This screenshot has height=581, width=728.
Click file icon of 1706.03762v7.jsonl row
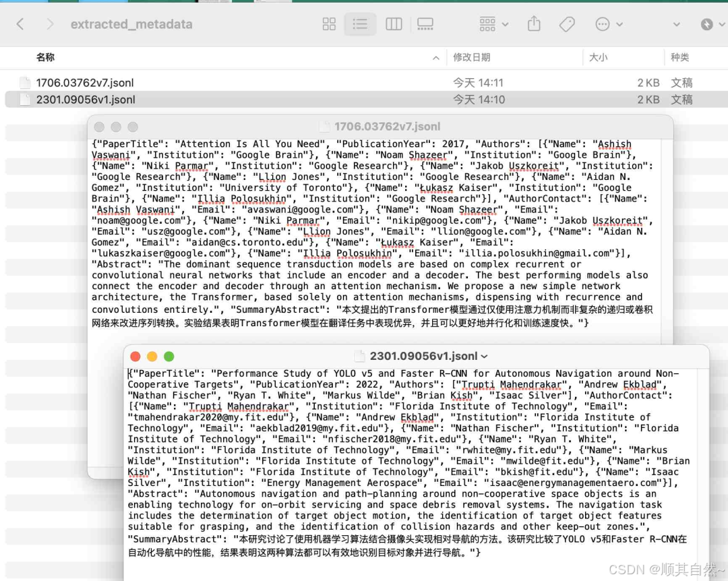coord(25,83)
